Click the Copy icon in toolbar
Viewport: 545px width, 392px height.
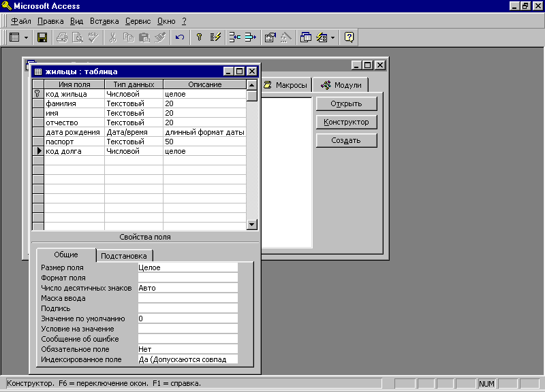(x=129, y=37)
